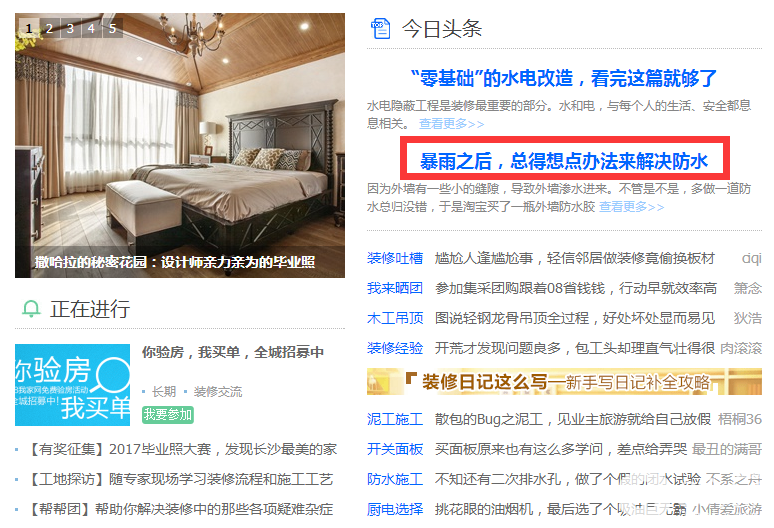This screenshot has width=774, height=528.
Task: Click the 装修日记这么写 banner
Action: 564,381
